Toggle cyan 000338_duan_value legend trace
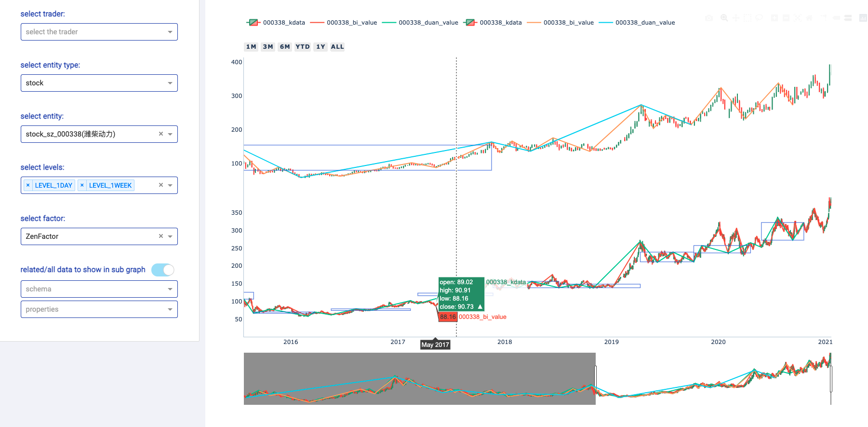Screen dimensions: 868x427 [636, 23]
